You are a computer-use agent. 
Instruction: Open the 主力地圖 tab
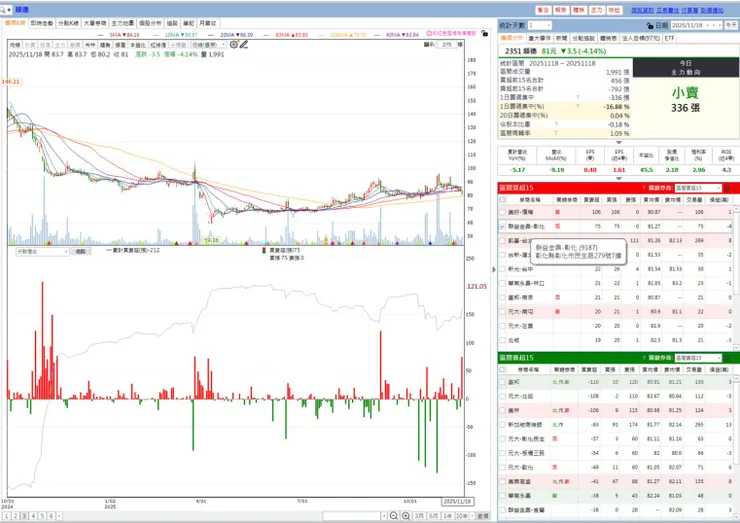123,23
